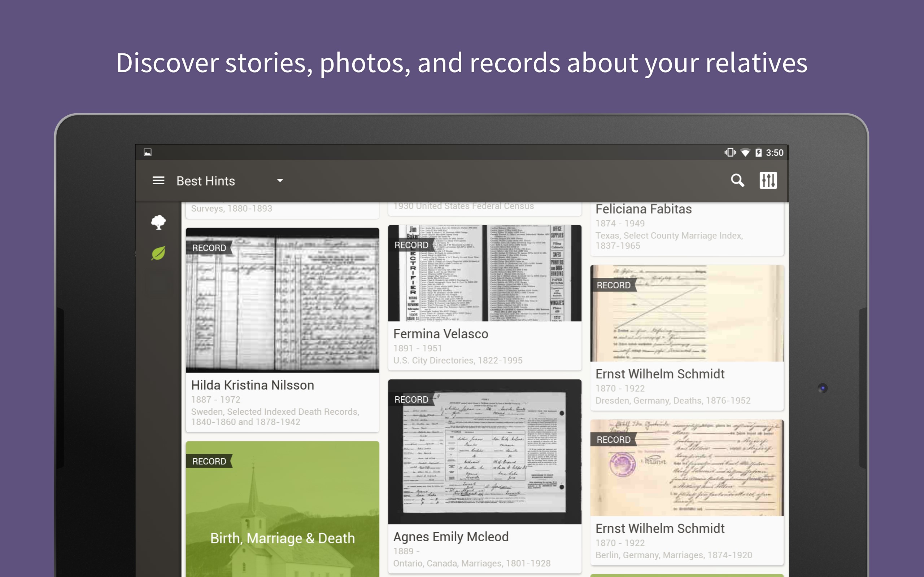Select the family tree sidebar icon
Screen dimensions: 924x577
tap(159, 222)
